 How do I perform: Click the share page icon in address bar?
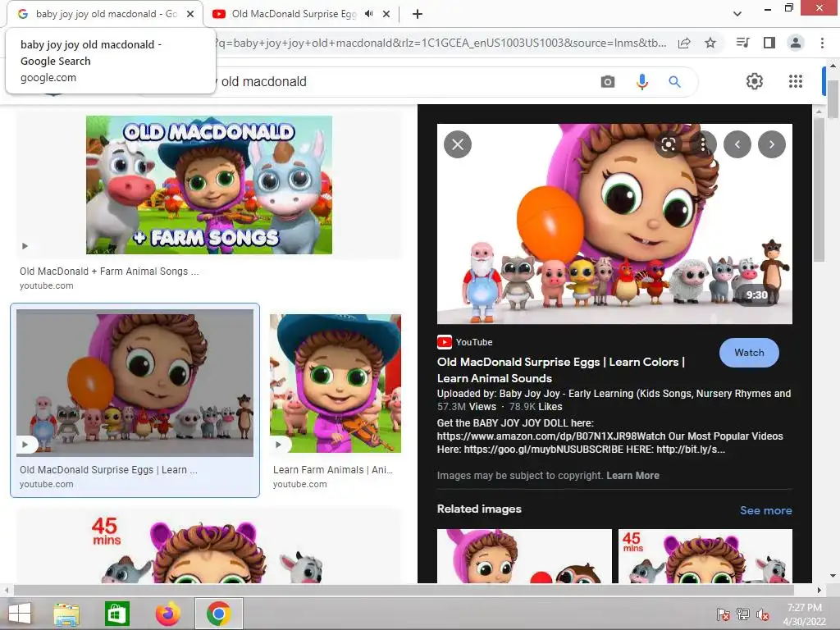click(x=684, y=43)
